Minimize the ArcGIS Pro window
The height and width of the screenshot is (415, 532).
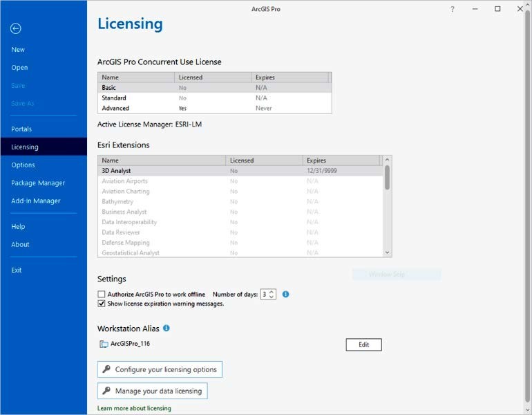[x=475, y=9]
